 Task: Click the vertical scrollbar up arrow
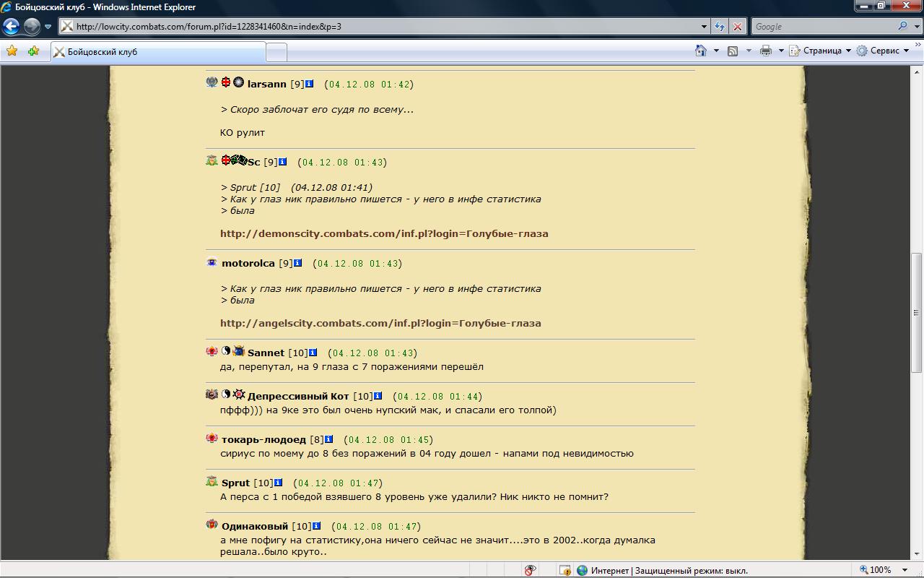click(x=917, y=72)
